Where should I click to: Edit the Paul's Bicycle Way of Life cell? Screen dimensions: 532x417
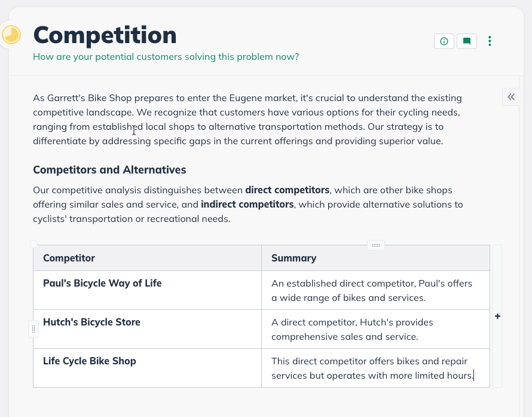[x=102, y=283]
